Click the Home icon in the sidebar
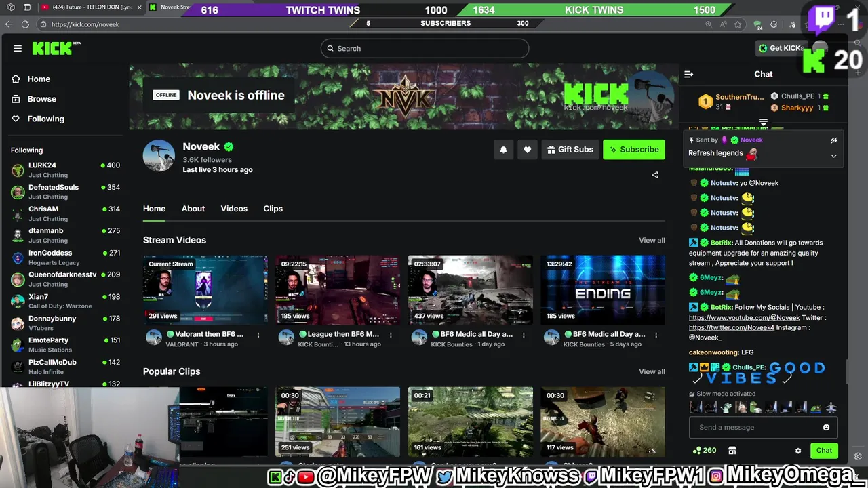868x488 pixels. click(x=16, y=79)
